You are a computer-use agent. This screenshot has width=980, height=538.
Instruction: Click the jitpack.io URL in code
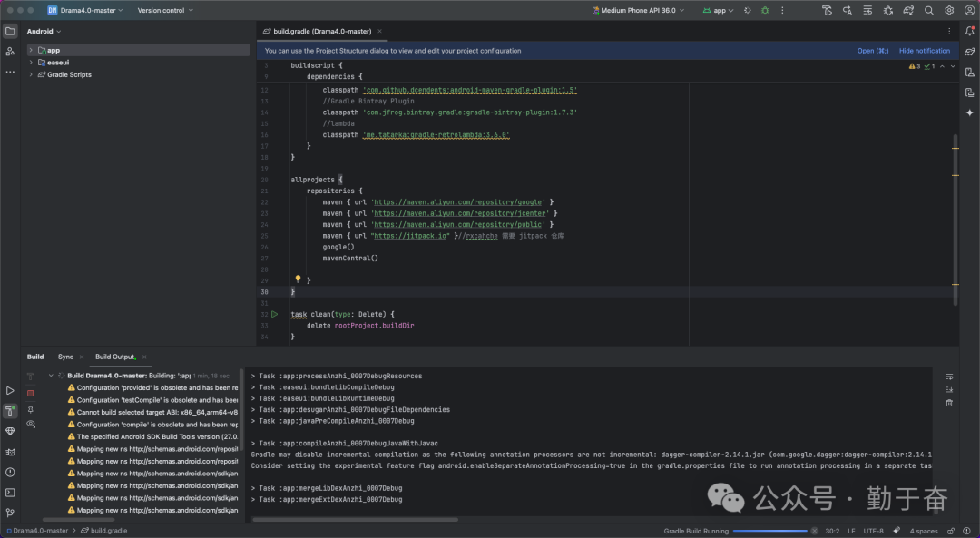(x=410, y=236)
